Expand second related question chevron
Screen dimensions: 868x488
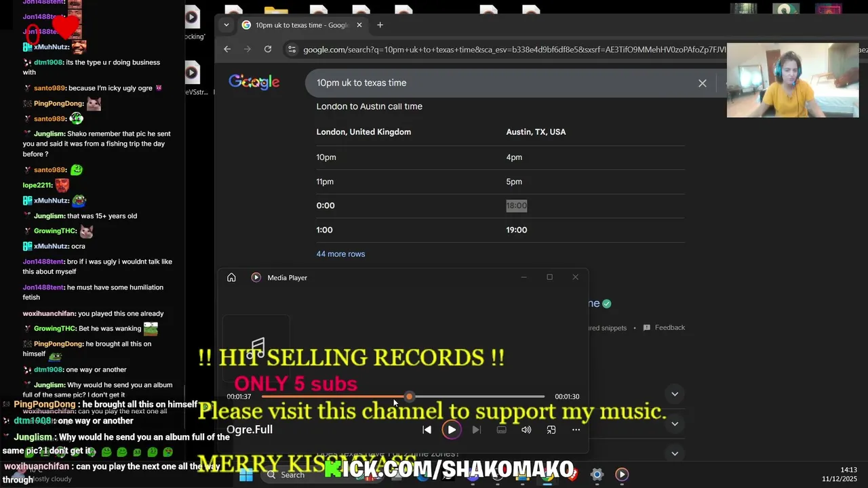pos(675,424)
